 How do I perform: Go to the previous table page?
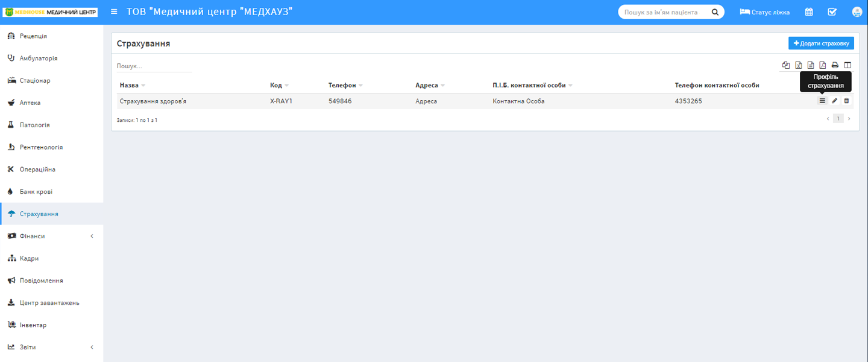click(828, 119)
